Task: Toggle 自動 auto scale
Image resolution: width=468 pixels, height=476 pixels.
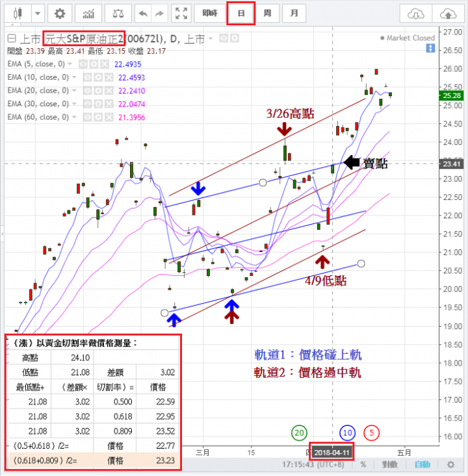Action: pyautogui.click(x=422, y=464)
